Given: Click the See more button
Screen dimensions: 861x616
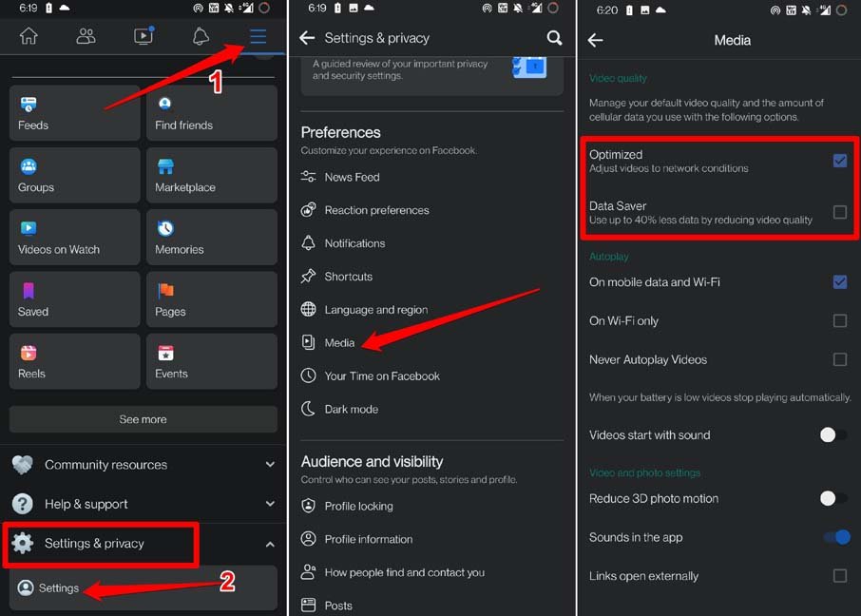Looking at the screenshot, I should coord(143,419).
